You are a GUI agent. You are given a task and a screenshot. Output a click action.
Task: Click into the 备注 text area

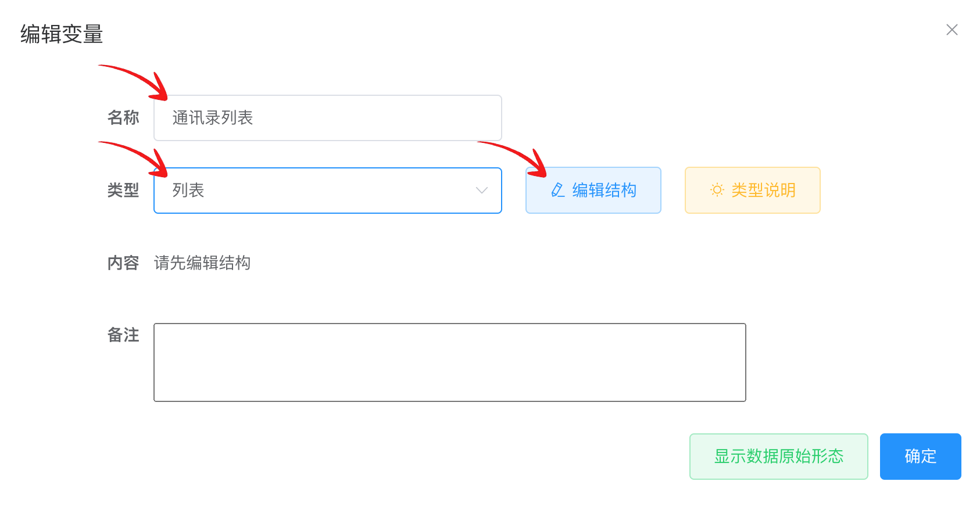450,362
